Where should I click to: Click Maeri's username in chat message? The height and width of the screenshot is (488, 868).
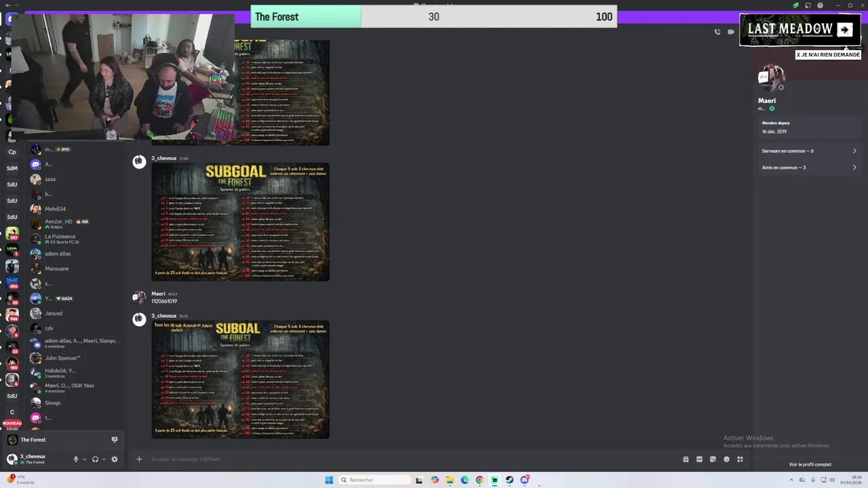158,294
